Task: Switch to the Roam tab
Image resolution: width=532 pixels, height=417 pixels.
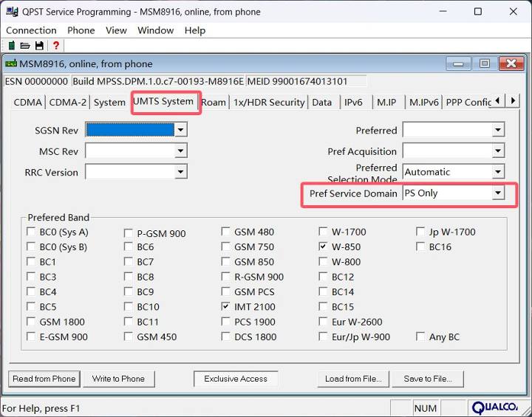Action: point(214,103)
